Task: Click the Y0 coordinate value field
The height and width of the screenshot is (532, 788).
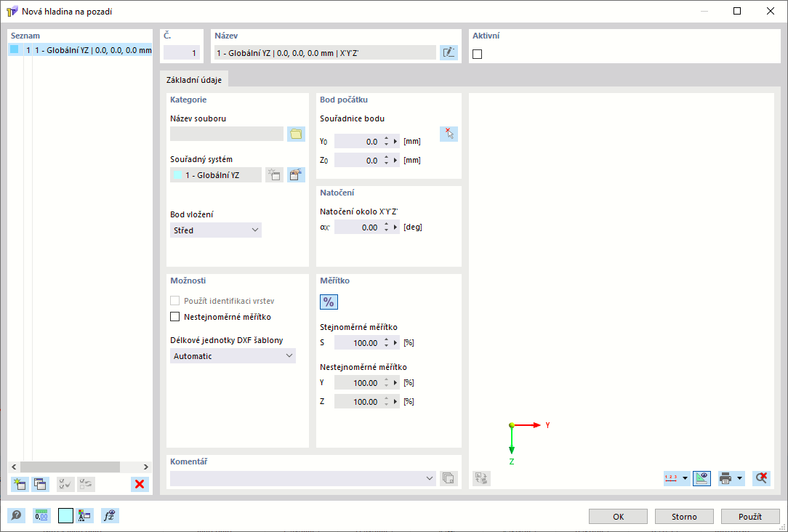Action: coord(358,142)
